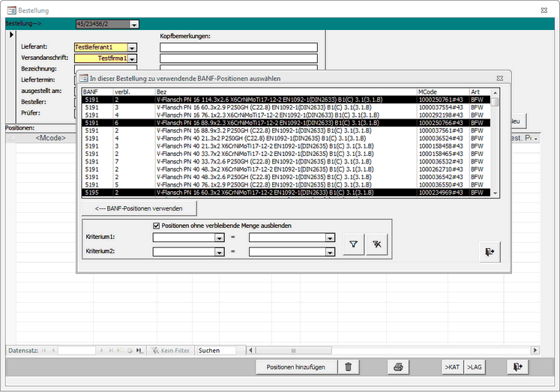
Task: Click the '<--- BANF-Positionen verwenden' button
Action: [x=139, y=208]
